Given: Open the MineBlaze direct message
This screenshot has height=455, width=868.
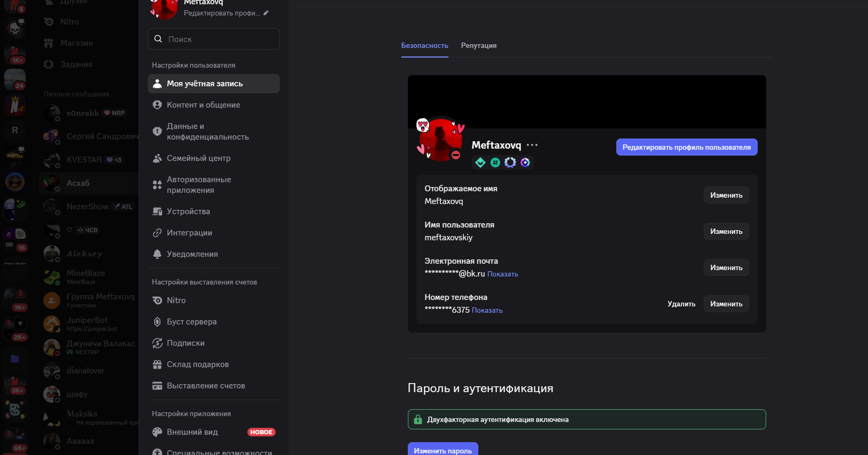Looking at the screenshot, I should [x=89, y=277].
